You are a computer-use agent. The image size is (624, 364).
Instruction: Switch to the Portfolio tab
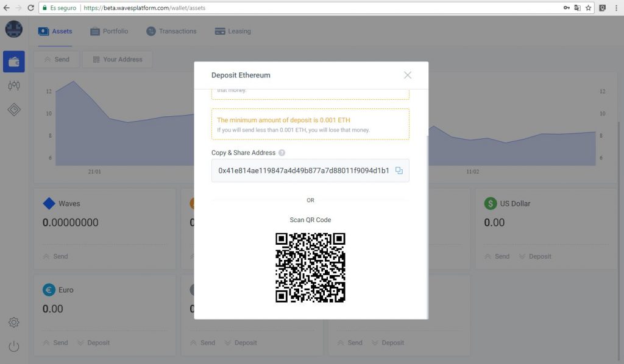[x=110, y=32]
